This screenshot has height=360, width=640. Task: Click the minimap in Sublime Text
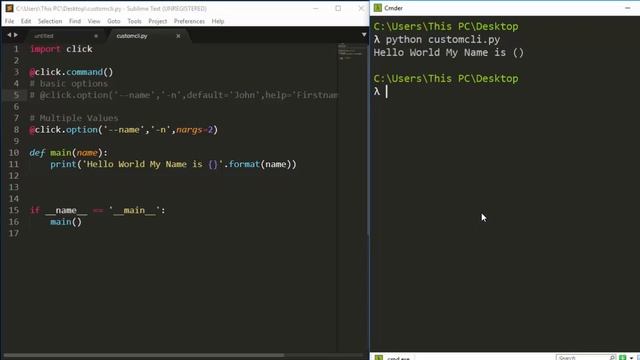coord(351,52)
